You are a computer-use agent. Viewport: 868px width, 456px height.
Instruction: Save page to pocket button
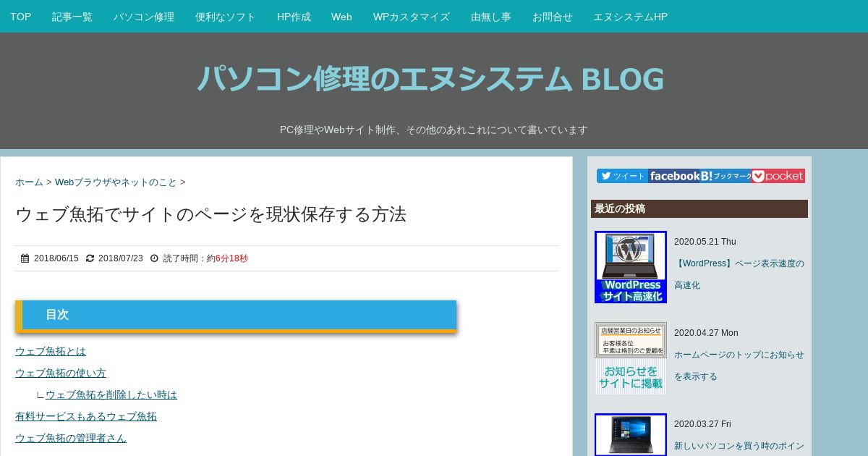click(778, 176)
